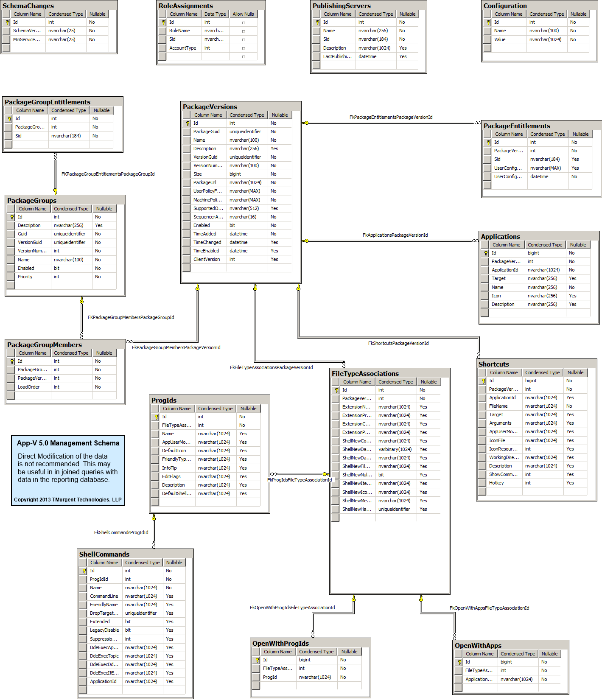Toggle Allow Nulls checkbox for RoleName column

[243, 31]
